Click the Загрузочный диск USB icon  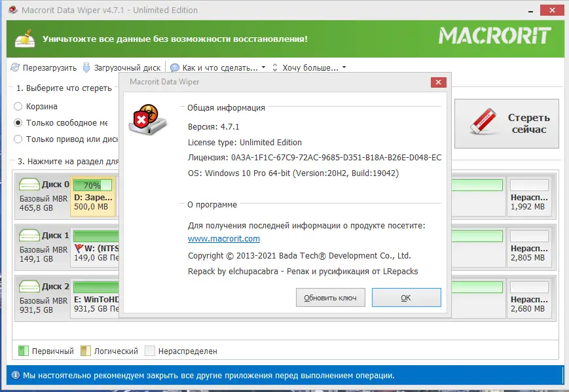[x=86, y=67]
